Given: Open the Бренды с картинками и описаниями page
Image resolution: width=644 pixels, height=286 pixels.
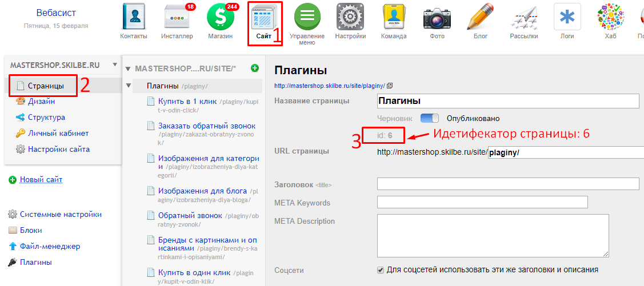Looking at the screenshot, I should [207, 244].
